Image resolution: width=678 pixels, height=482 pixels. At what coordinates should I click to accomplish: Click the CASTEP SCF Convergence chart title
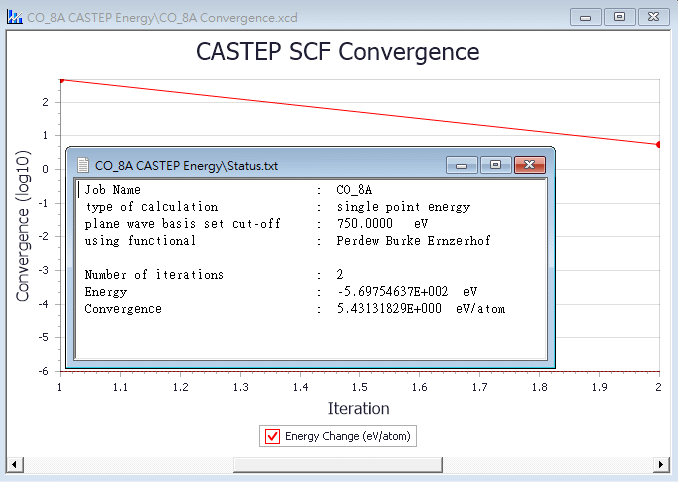click(337, 52)
